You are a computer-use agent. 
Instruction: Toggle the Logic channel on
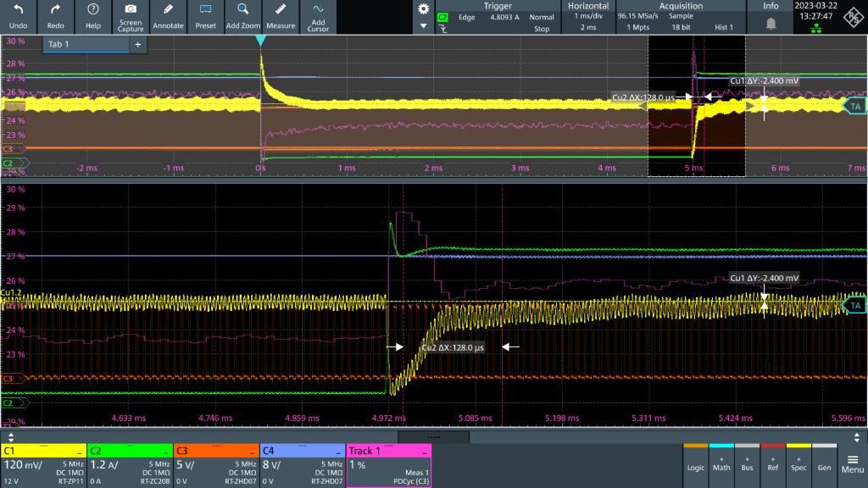point(695,465)
